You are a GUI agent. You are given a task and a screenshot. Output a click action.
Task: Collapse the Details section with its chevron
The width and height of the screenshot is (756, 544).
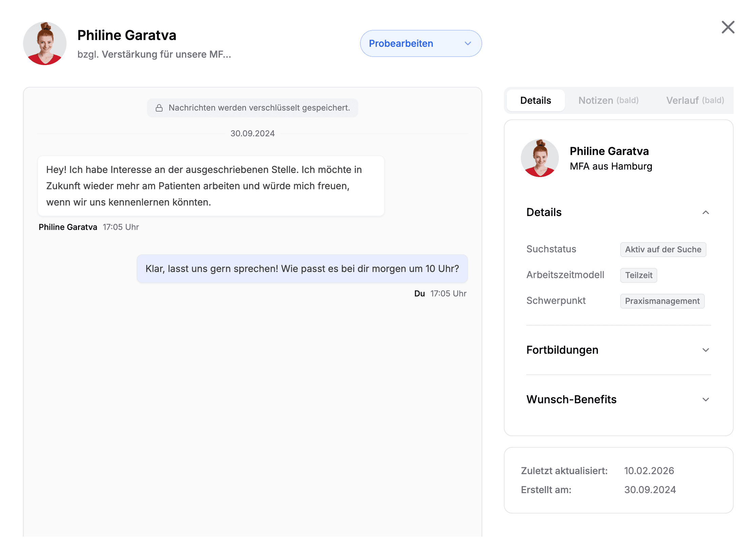[x=706, y=212]
